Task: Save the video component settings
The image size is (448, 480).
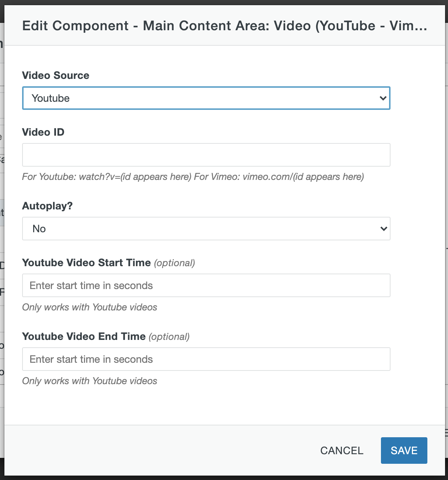Action: pyautogui.click(x=404, y=450)
